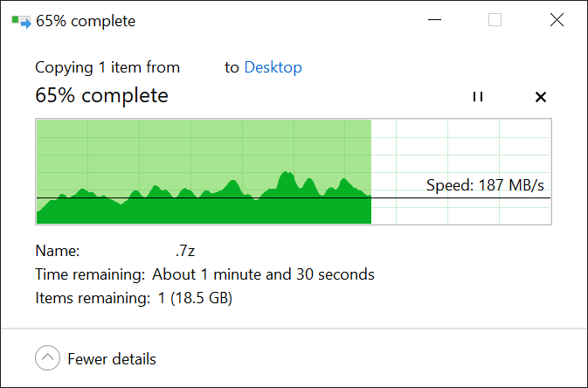Click the disabled maximize button
This screenshot has width=588, height=388.
495,20
